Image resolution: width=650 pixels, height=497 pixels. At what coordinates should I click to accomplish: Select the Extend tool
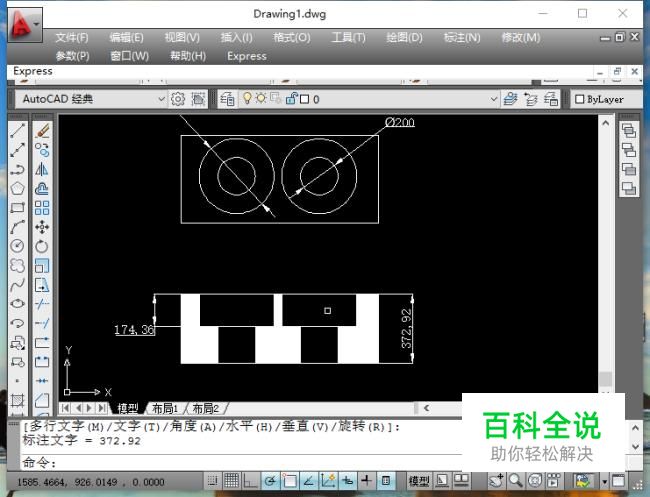coord(42,323)
